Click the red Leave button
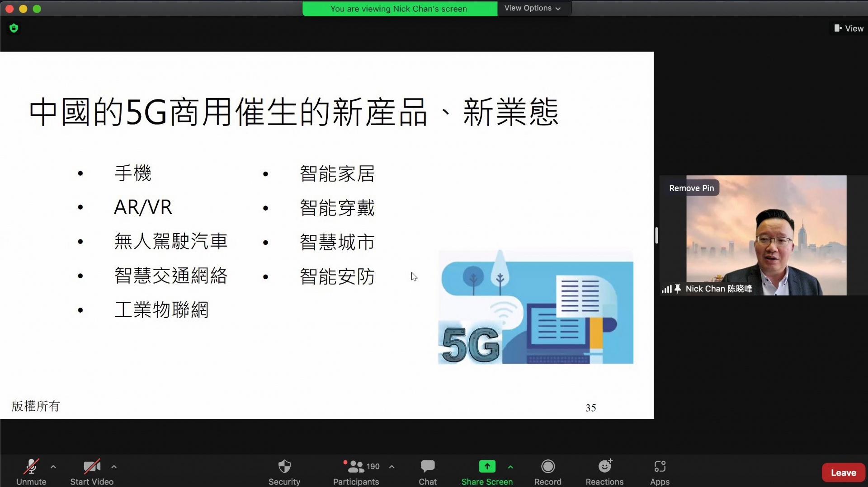 [x=843, y=473]
